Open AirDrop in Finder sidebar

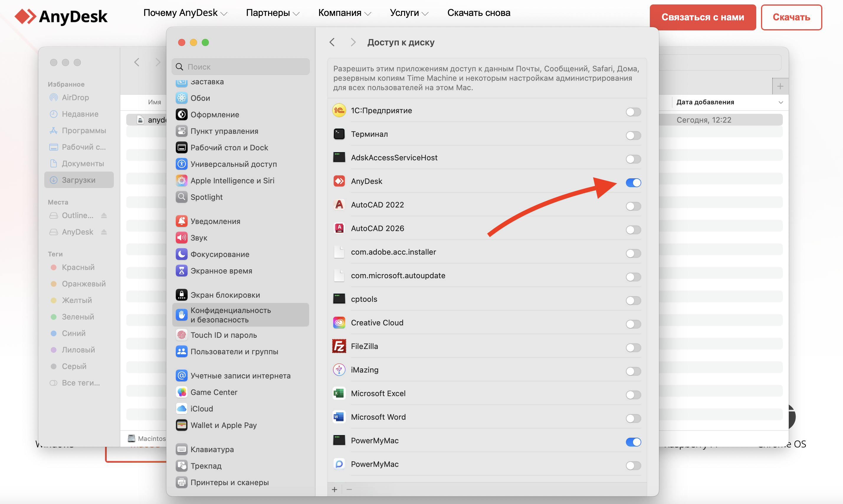tap(79, 98)
